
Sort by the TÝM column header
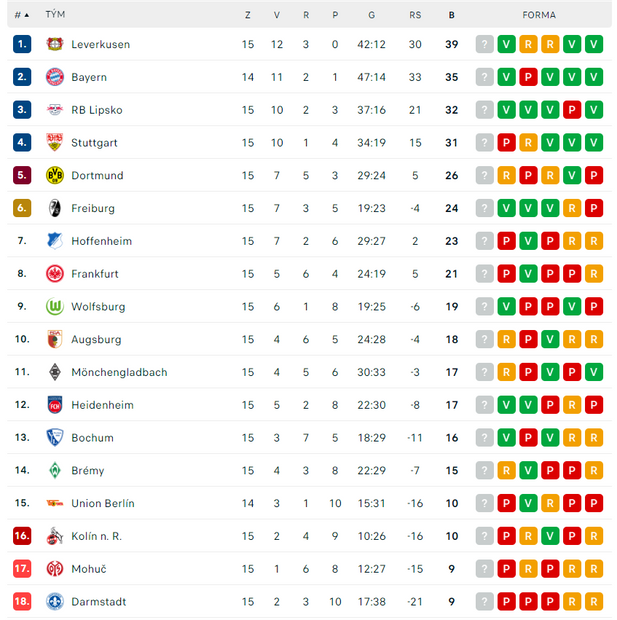click(56, 15)
